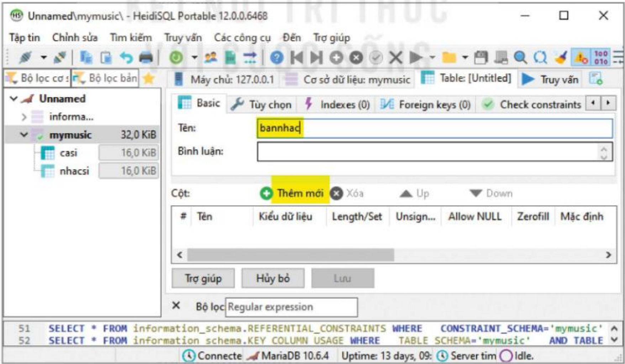Click the load SQL file folder icon
The width and height of the screenshot is (625, 364).
tap(449, 57)
